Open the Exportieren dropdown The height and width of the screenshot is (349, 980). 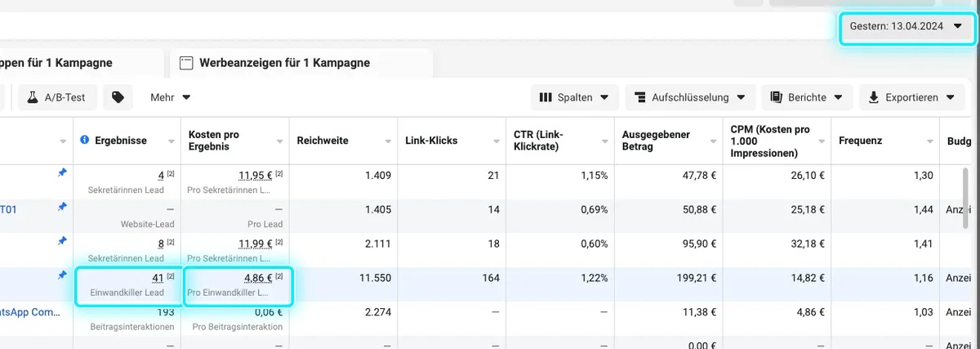pyautogui.click(x=911, y=97)
